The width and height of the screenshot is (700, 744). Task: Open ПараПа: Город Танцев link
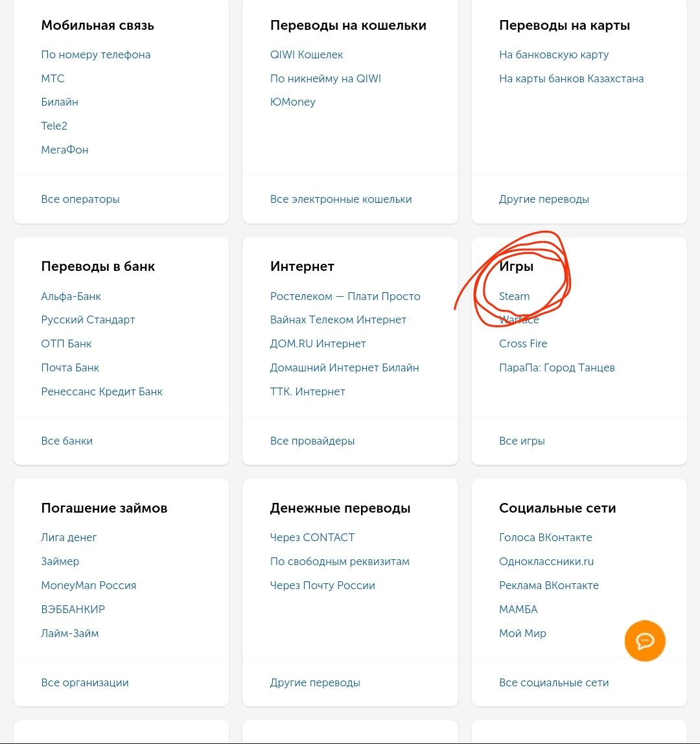(557, 367)
